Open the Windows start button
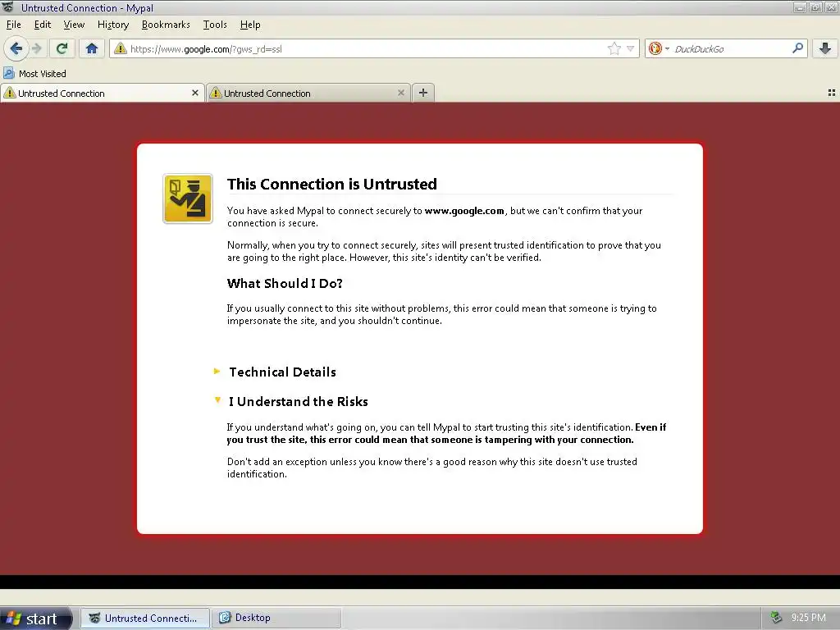Screen dimensions: 840x630 [35, 619]
